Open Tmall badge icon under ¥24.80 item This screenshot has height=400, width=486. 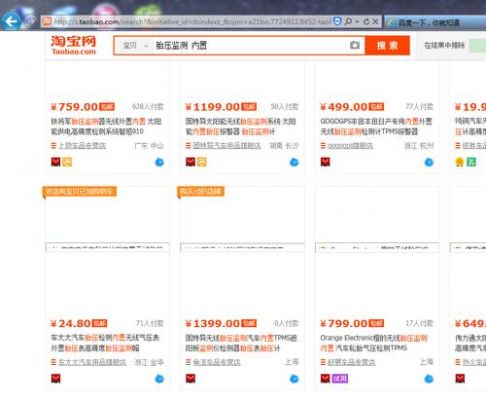click(x=56, y=379)
